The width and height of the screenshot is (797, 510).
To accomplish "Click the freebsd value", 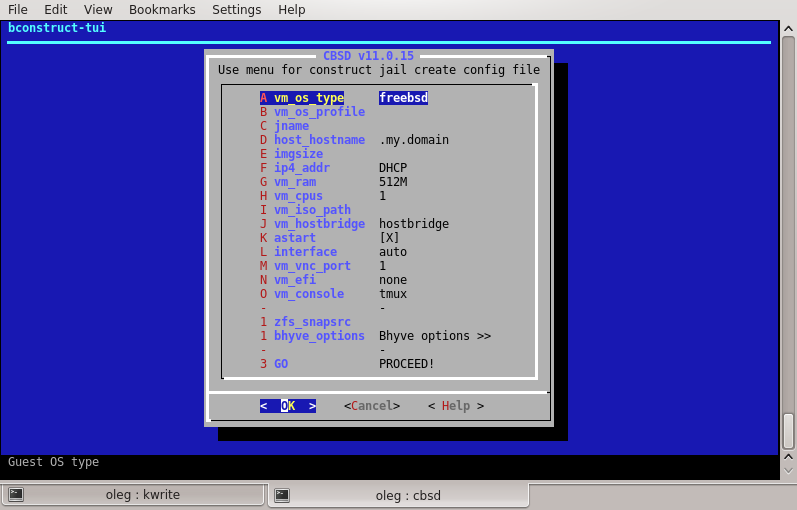I will (404, 98).
